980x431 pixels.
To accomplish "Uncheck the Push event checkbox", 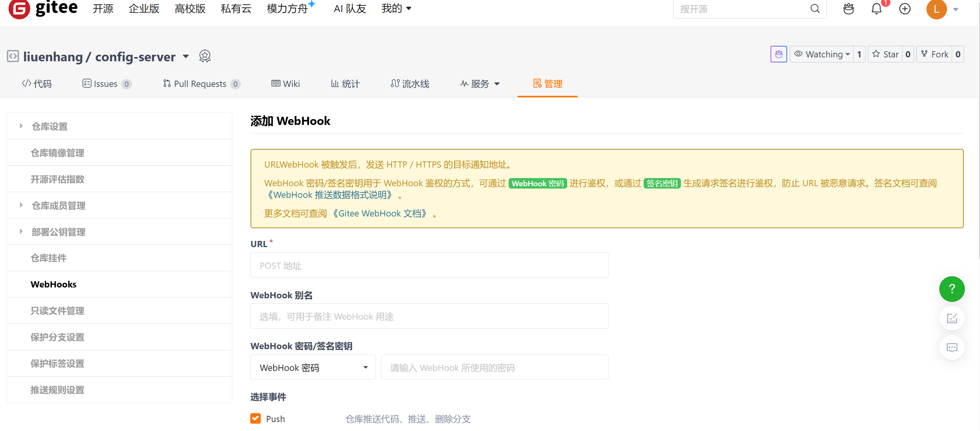I will [x=256, y=419].
